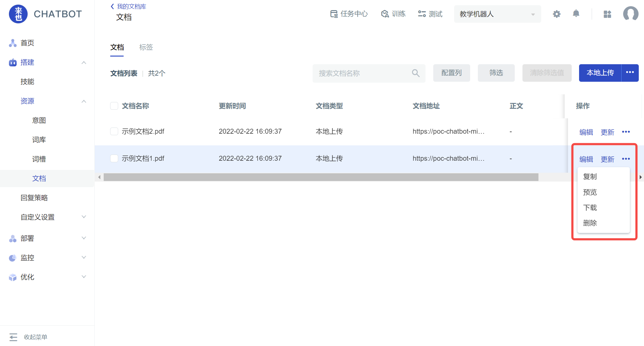Click the 优化 cube icon

(x=13, y=277)
